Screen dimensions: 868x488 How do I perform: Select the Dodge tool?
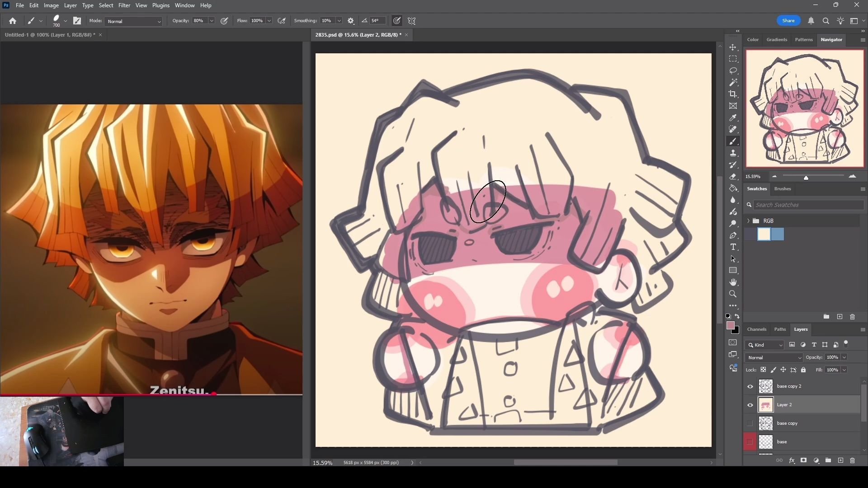point(733,224)
